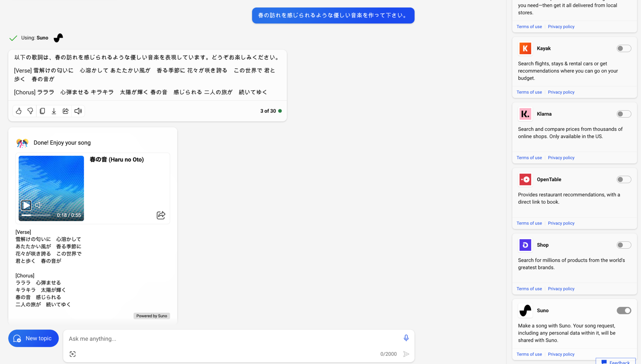Mute the song player volume icon
This screenshot has height=364, width=641.
pos(38,205)
